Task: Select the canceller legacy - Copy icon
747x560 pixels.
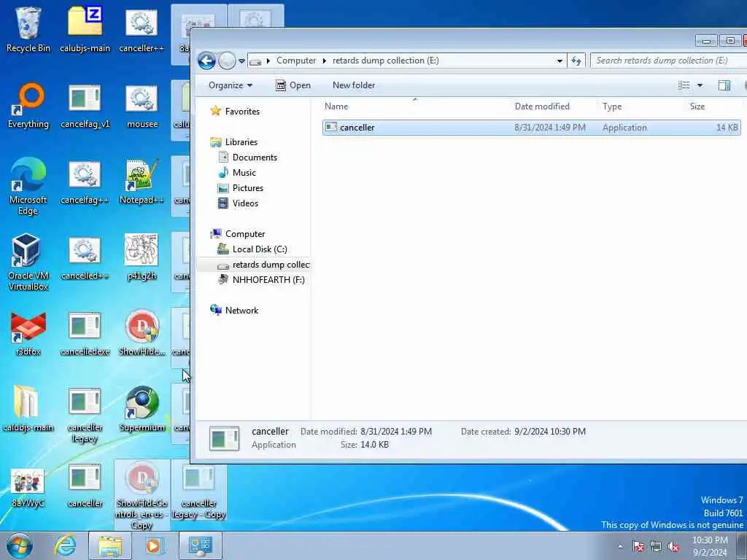Action: coord(198,491)
